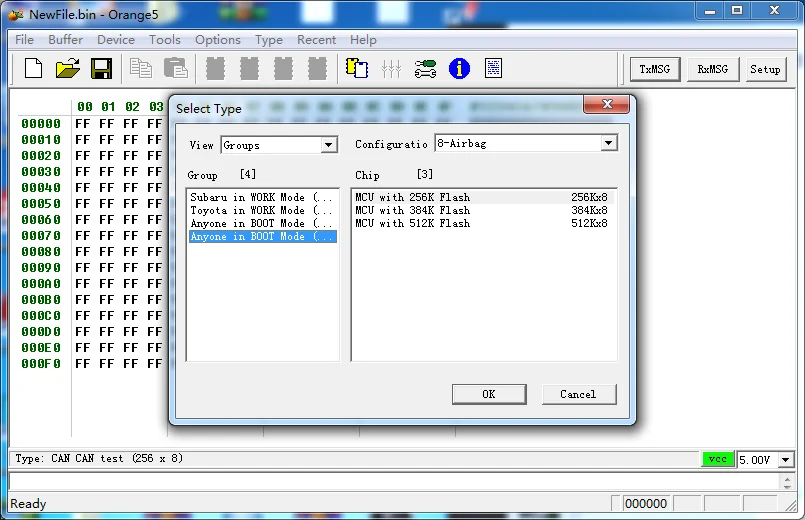
Task: Click the New file toolbar icon
Action: click(33, 68)
